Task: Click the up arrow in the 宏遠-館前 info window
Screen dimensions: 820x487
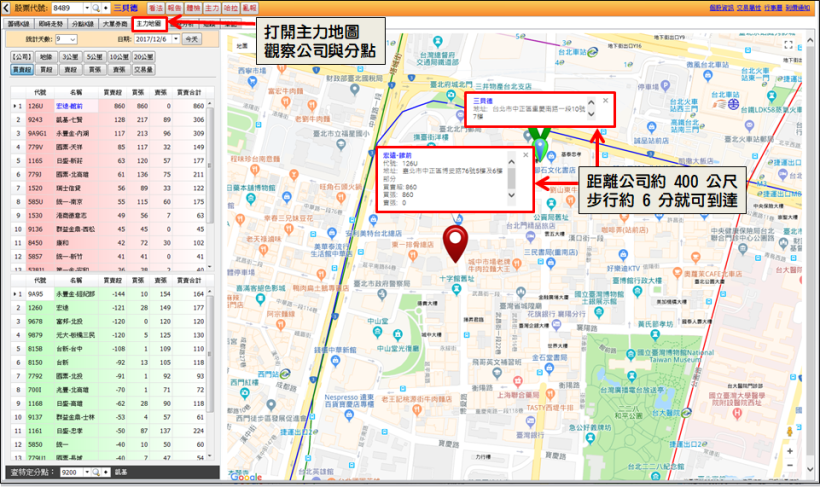Action: pyautogui.click(x=511, y=162)
